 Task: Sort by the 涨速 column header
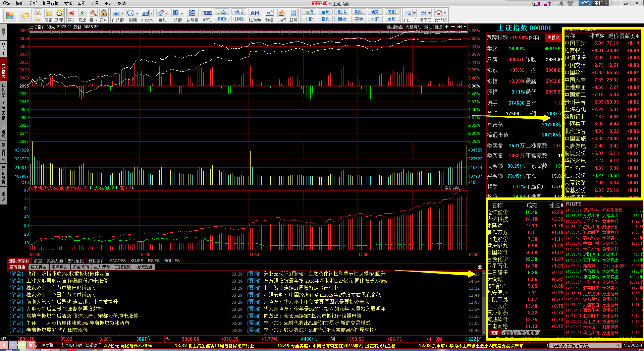[556, 205]
